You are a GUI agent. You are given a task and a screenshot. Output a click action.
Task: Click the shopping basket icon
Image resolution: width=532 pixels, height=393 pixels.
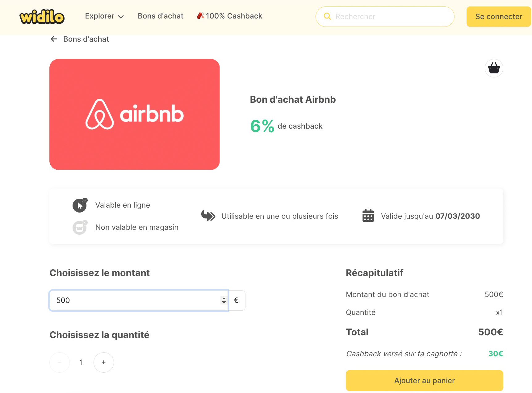tap(493, 68)
